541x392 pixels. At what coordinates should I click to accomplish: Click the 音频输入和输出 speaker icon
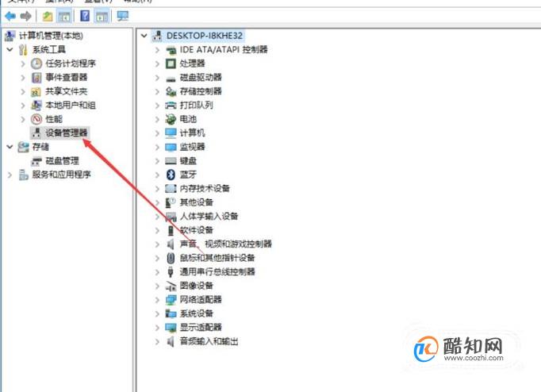(171, 341)
